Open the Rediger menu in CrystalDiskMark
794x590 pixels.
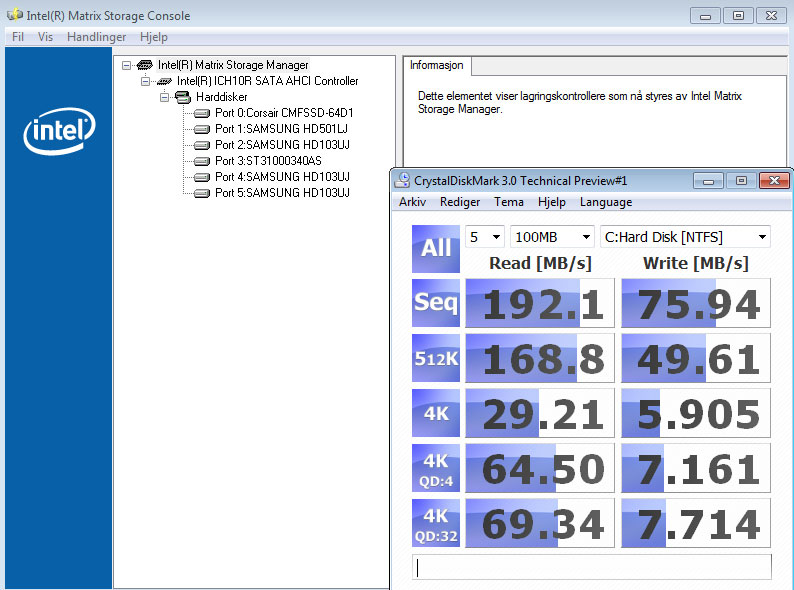click(460, 202)
